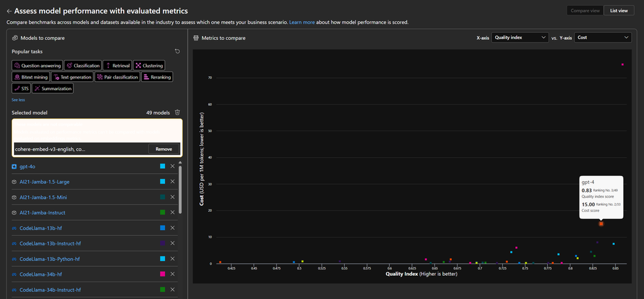Click the AI21-Jamba-Instruct green color swatch
The width and height of the screenshot is (644, 299).
162,213
